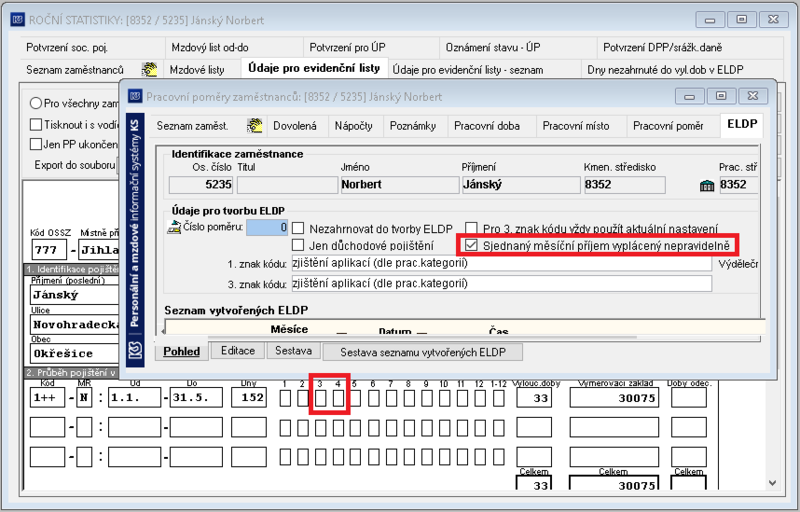This screenshot has height=512, width=800.
Task: Open the Pracovní poměr tab
Action: (x=668, y=126)
